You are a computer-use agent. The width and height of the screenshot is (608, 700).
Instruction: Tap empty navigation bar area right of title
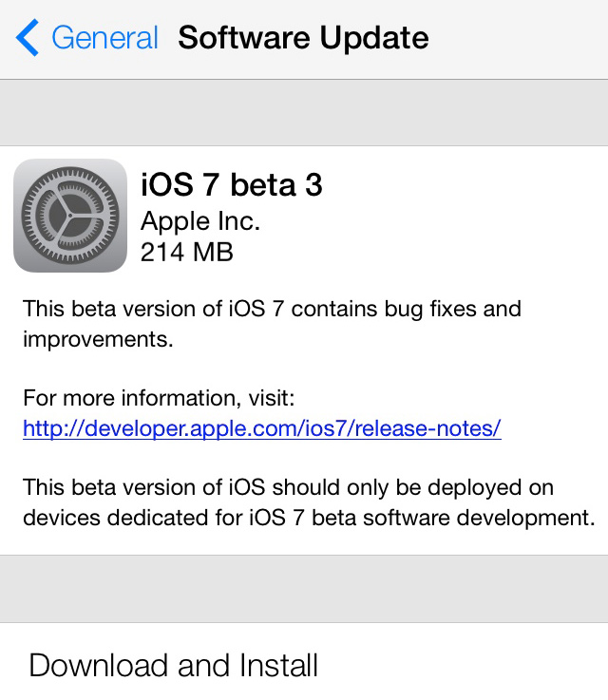pyautogui.click(x=518, y=39)
